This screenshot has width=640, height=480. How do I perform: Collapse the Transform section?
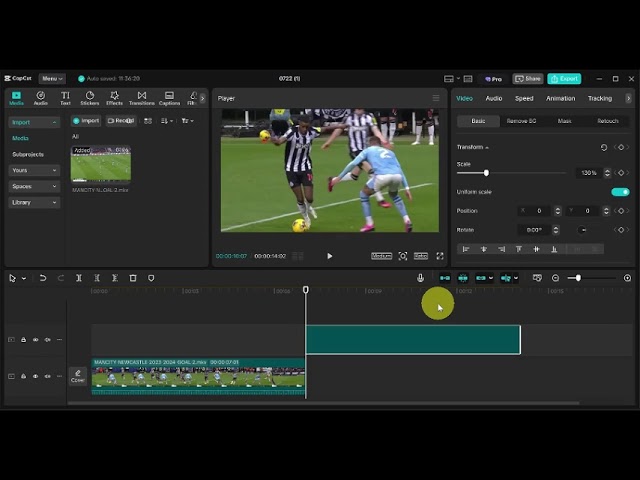tap(487, 147)
